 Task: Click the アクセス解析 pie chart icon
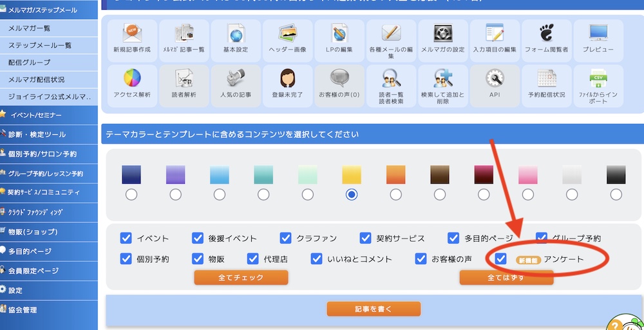point(131,79)
